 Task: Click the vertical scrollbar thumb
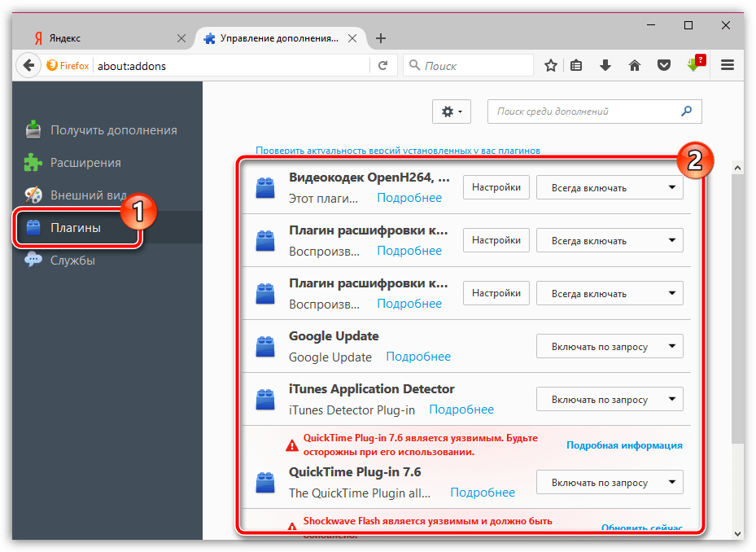[x=737, y=309]
